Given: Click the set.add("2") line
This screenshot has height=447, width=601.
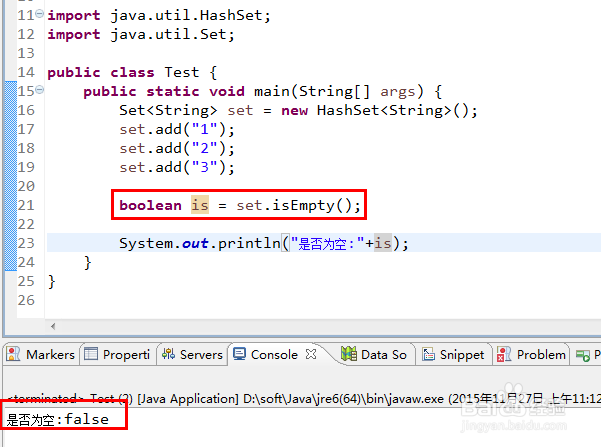Looking at the screenshot, I should (x=177, y=148).
